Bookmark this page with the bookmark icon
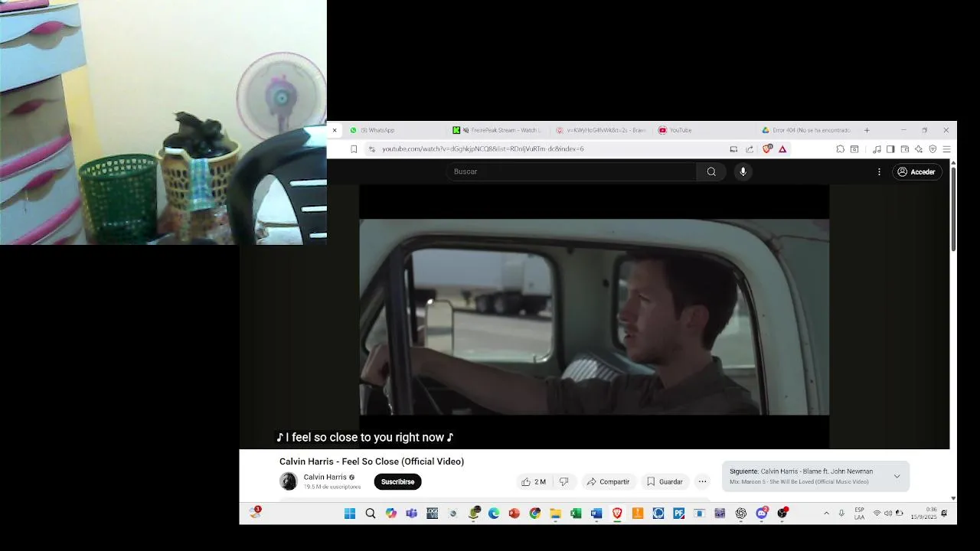This screenshot has height=551, width=980. click(354, 149)
